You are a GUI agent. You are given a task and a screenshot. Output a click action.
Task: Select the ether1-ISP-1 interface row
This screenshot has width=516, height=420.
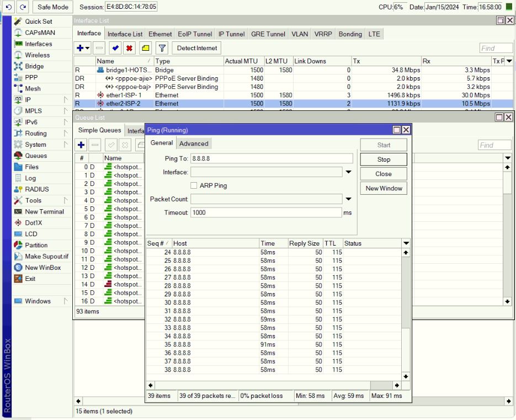tap(293, 95)
